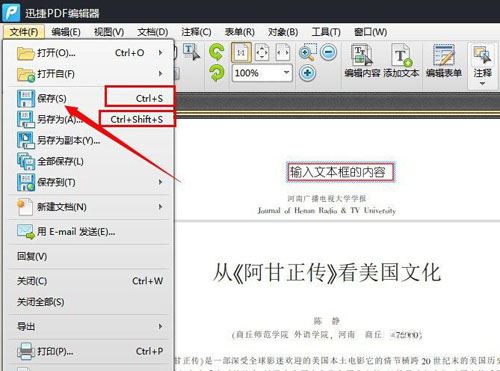
Task: Select the 编辑表单 tool
Action: click(x=444, y=61)
